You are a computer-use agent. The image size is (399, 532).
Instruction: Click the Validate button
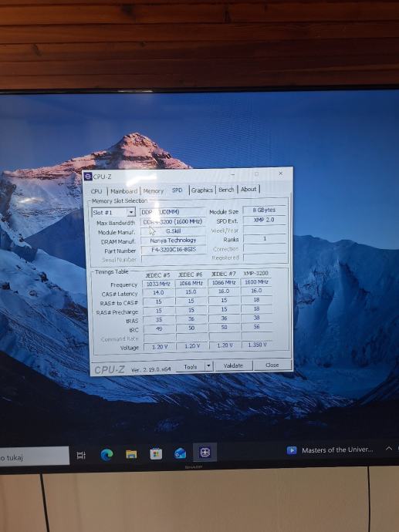click(233, 365)
